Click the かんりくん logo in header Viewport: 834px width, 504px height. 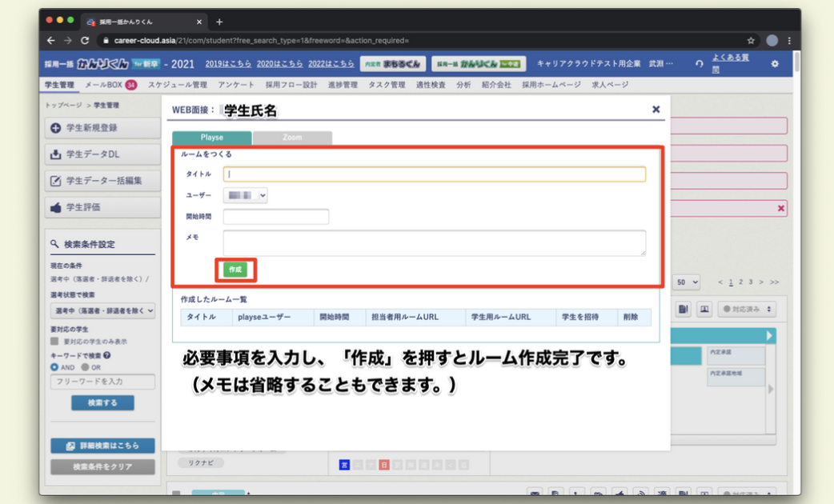(x=102, y=64)
